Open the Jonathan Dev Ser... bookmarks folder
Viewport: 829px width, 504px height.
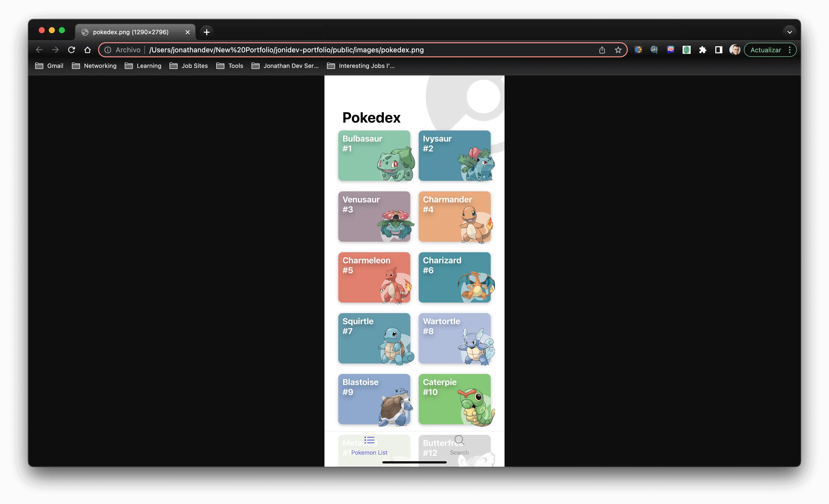point(285,66)
